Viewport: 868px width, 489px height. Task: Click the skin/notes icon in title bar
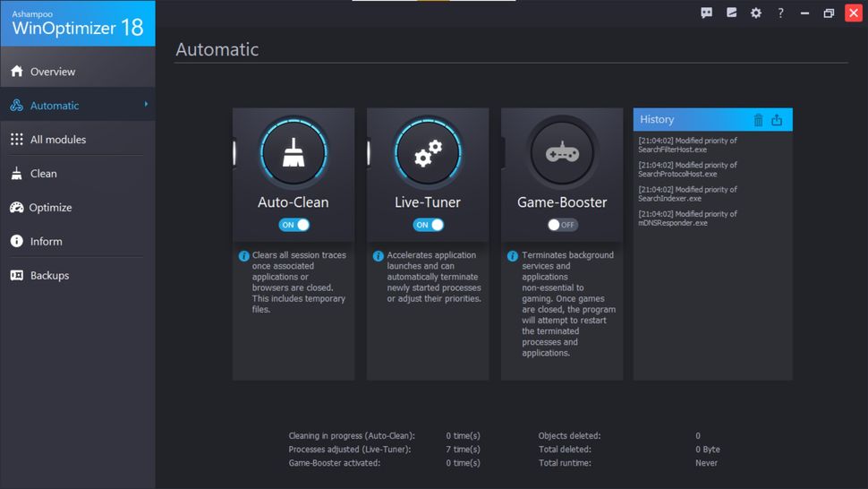(x=731, y=13)
